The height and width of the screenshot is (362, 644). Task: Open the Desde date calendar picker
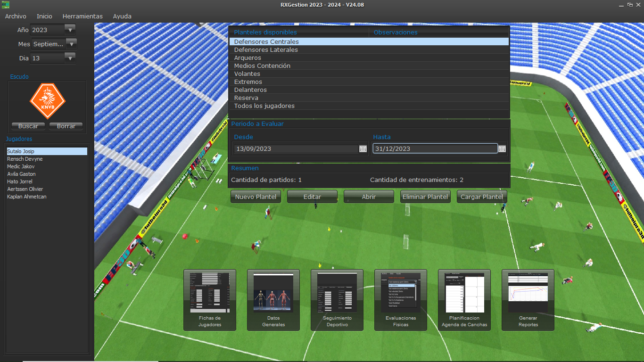[x=363, y=149]
